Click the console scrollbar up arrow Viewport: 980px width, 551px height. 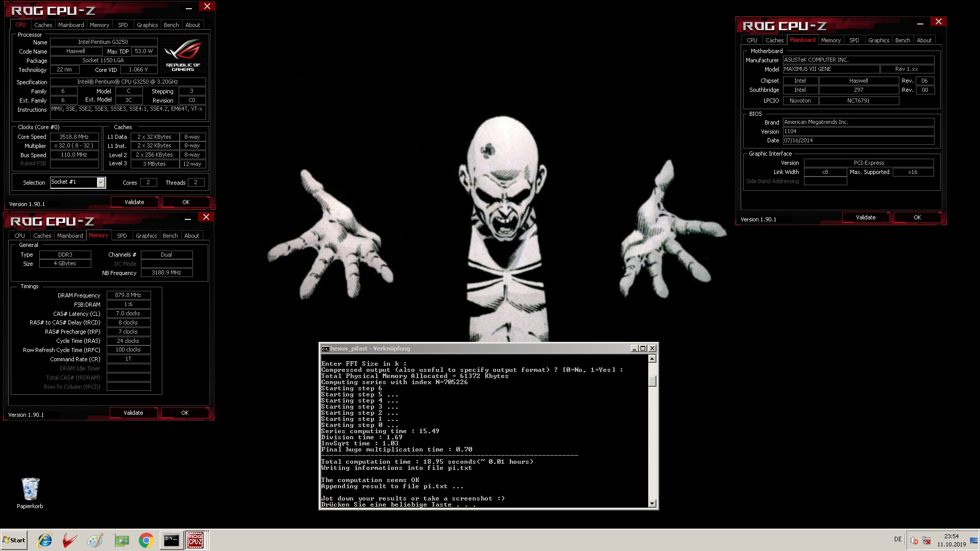tap(652, 359)
